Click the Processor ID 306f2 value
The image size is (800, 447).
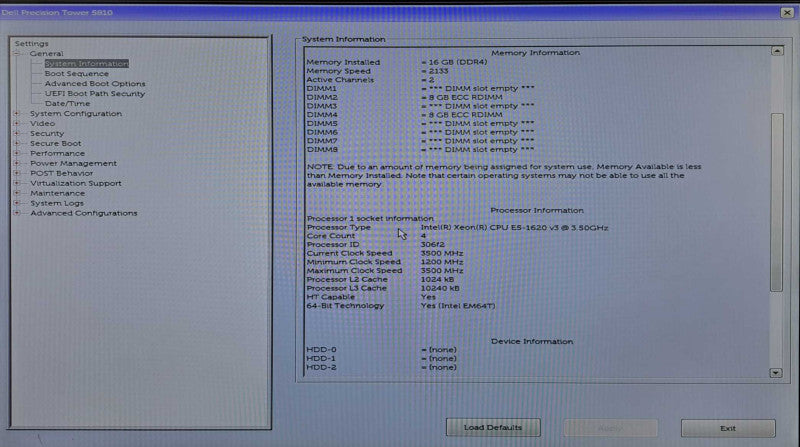pos(433,244)
